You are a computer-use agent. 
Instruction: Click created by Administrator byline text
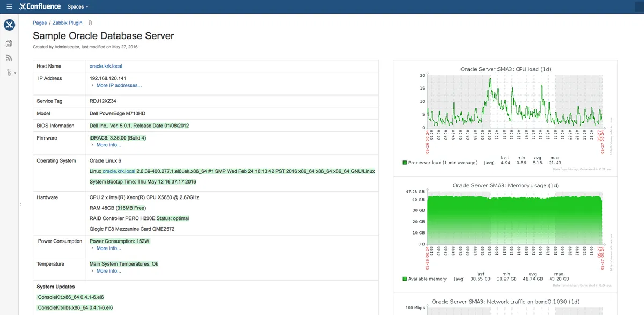pyautogui.click(x=85, y=47)
